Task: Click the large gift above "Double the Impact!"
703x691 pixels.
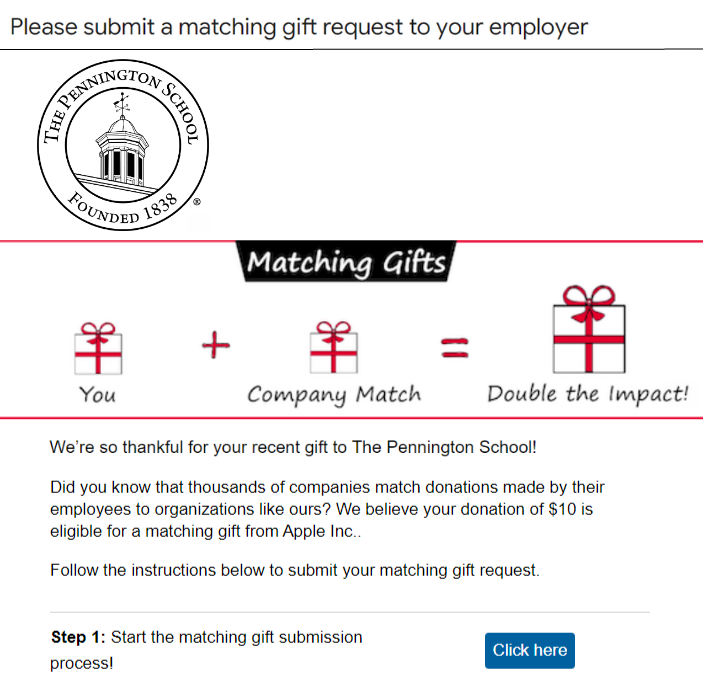Action: 589,329
